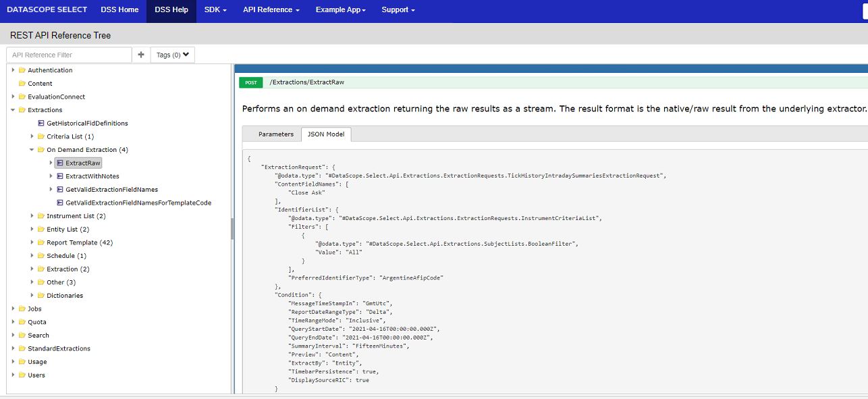Expand the StandardExtractions tree node
Image resolution: width=868 pixels, height=399 pixels.
tap(13, 348)
